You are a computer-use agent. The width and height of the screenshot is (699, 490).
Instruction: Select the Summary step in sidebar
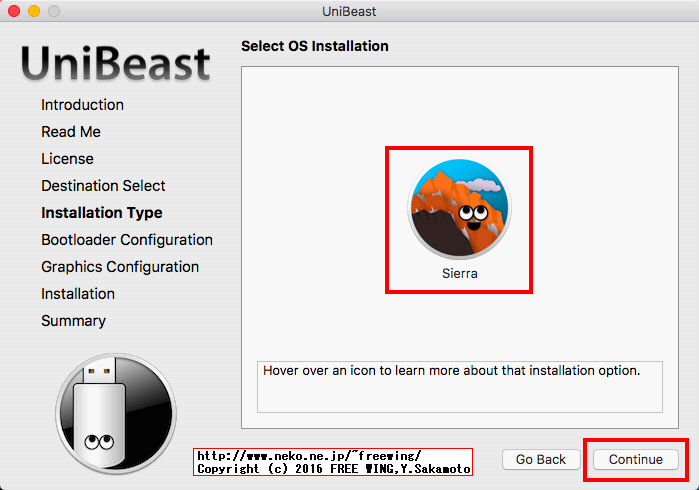74,321
